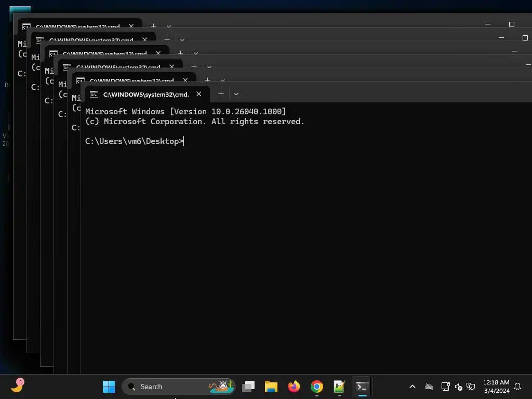Open Task View from the taskbar
This screenshot has height=399, width=532.
[248, 387]
